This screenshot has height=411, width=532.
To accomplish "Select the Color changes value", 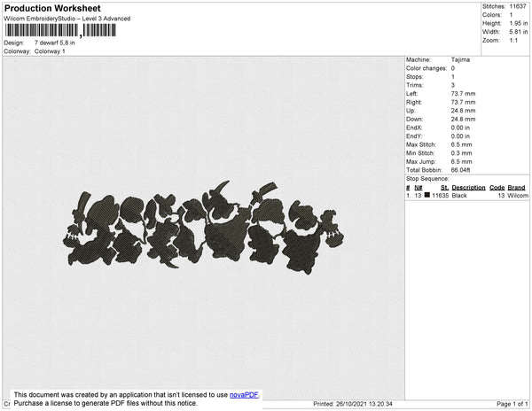I will (x=452, y=68).
